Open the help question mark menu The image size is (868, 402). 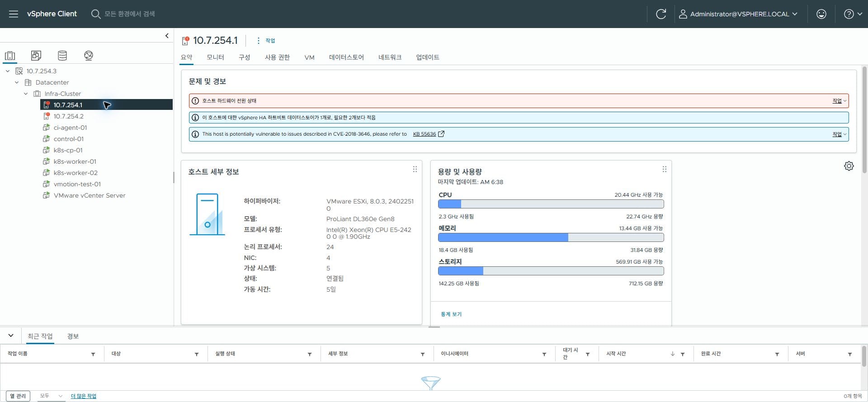(853, 14)
